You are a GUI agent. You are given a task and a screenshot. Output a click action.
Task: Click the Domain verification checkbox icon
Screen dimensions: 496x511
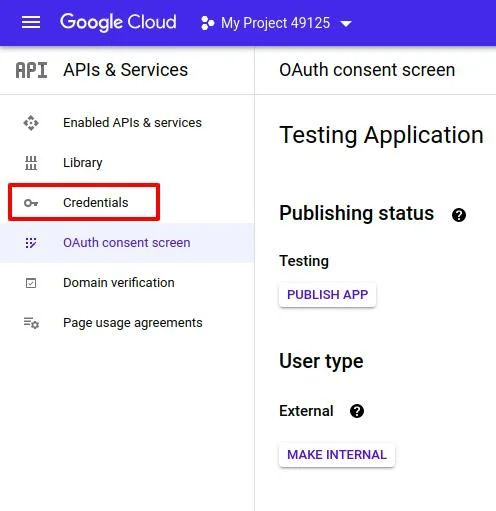click(x=31, y=283)
